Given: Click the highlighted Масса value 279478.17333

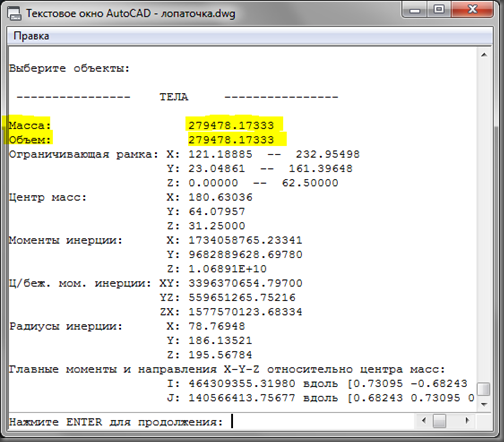Looking at the screenshot, I should [231, 125].
